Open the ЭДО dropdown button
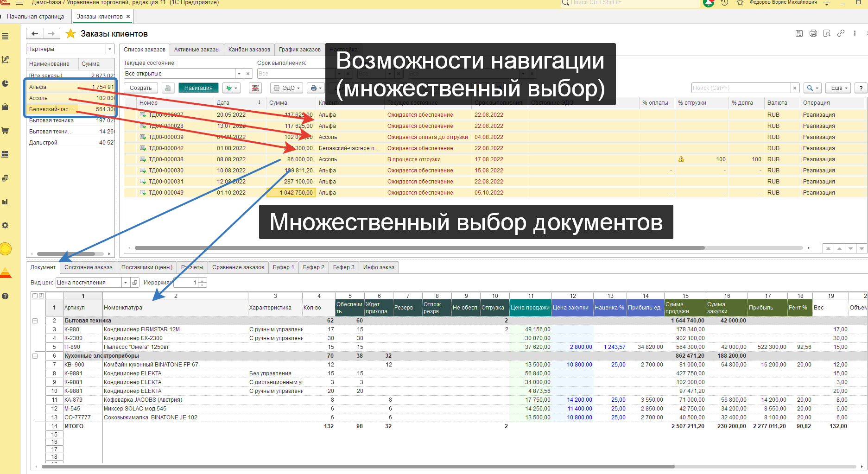 [x=287, y=88]
